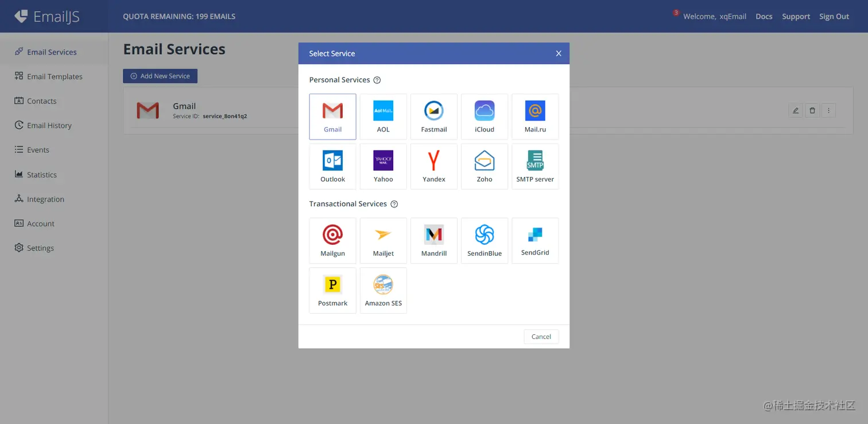Open Settings in the sidebar

click(x=54, y=248)
